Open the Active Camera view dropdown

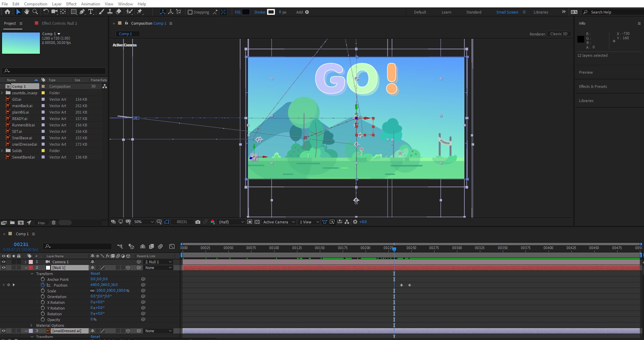coord(279,222)
